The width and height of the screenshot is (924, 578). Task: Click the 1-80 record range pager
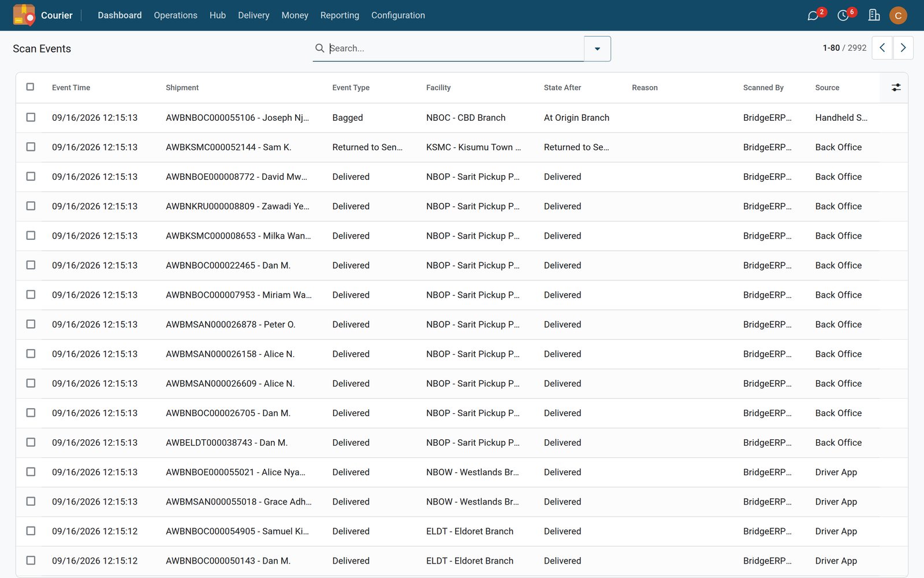click(831, 48)
